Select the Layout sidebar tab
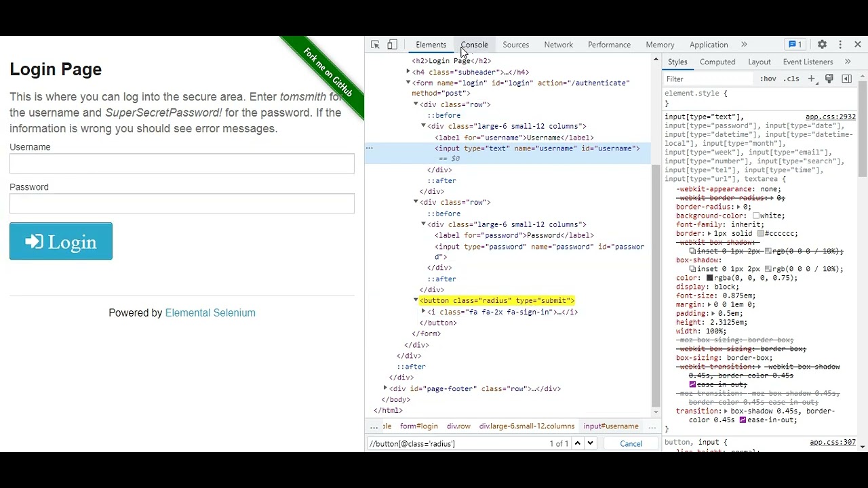Viewport: 868px width, 488px height. 759,62
